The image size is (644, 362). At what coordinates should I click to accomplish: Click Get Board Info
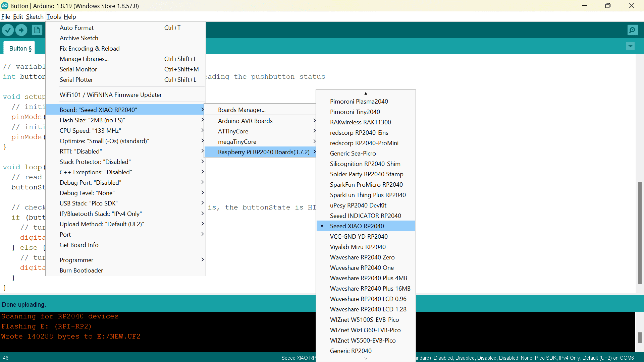(x=125, y=245)
